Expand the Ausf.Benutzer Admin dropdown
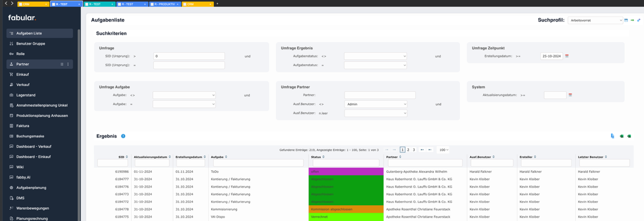Viewport: 644px width, 221px height. coord(375,104)
